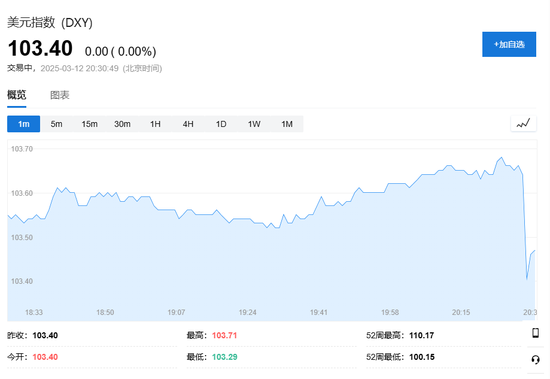Viewport: 550px width, 379px height.
Task: Click the 19:58 x-axis time label
Action: (390, 312)
